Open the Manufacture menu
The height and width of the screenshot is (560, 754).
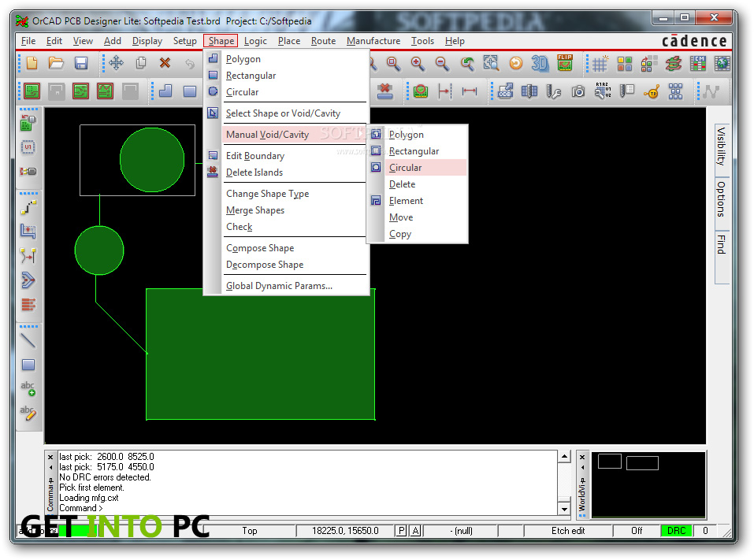373,41
